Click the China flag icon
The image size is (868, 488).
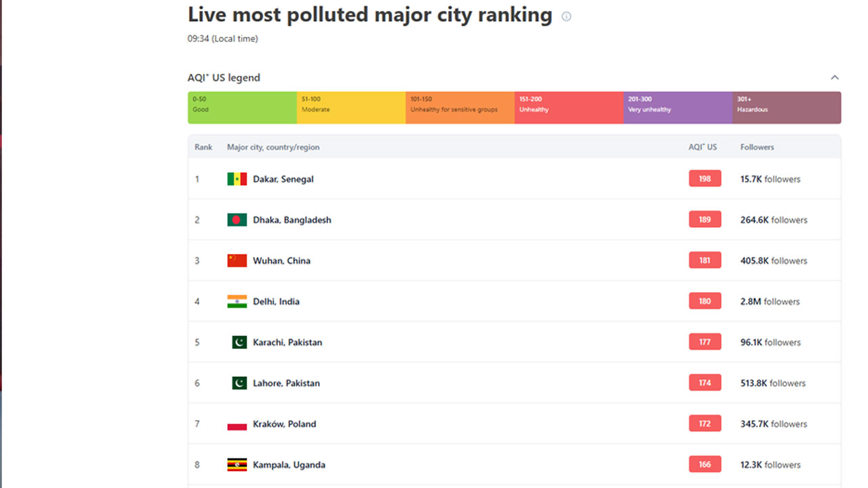coord(237,260)
